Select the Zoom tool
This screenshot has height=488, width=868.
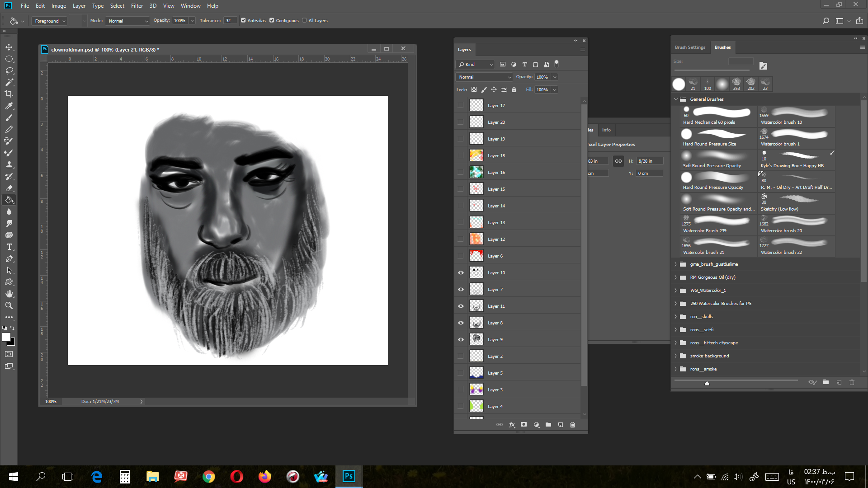9,305
